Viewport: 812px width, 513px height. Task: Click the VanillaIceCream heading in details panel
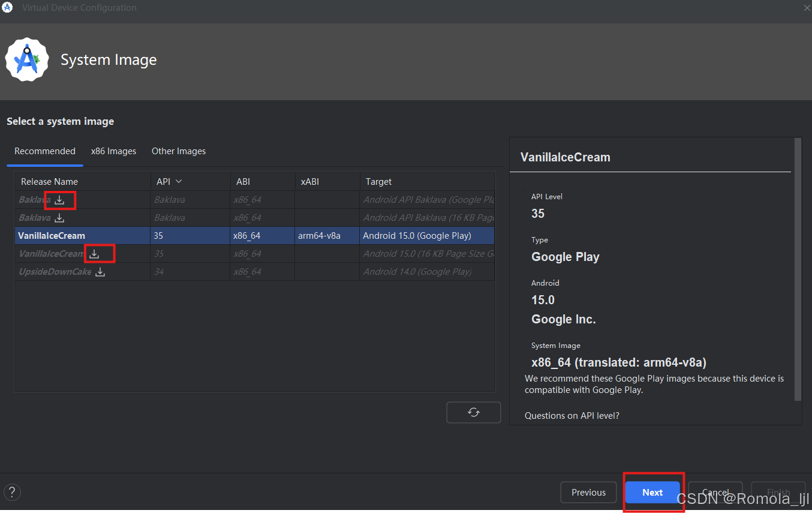pos(566,157)
